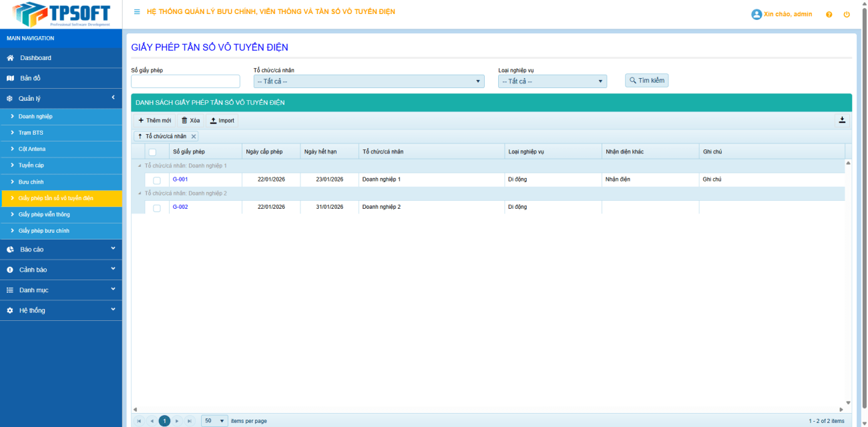Viewport: 868px width, 427px height.
Task: Click the hamburger menu icon in header
Action: [x=137, y=12]
